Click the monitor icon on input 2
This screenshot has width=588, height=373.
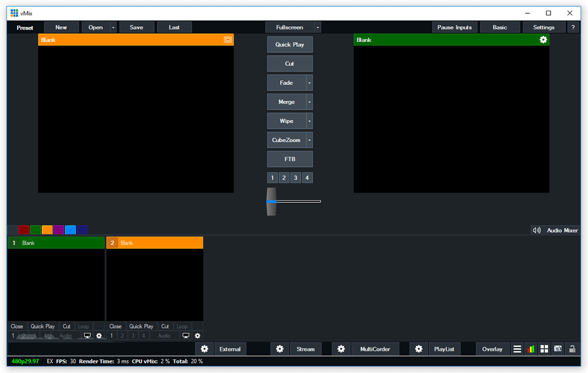coord(185,336)
